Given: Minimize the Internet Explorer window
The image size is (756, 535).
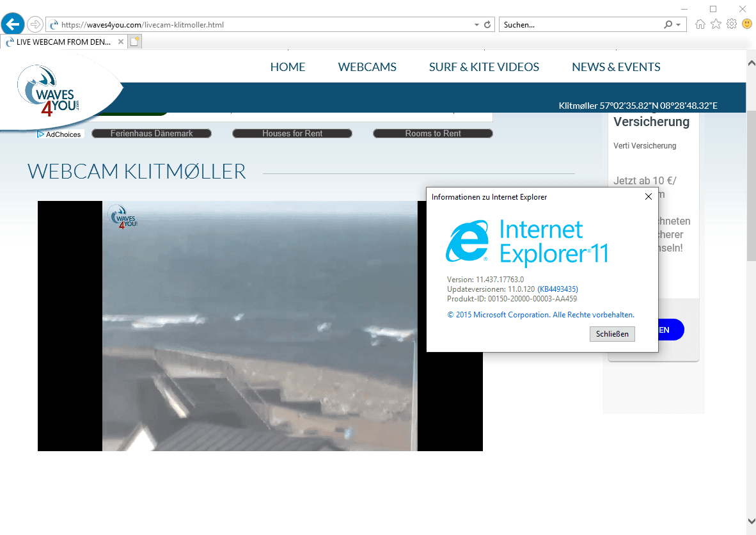Looking at the screenshot, I should click(684, 9).
